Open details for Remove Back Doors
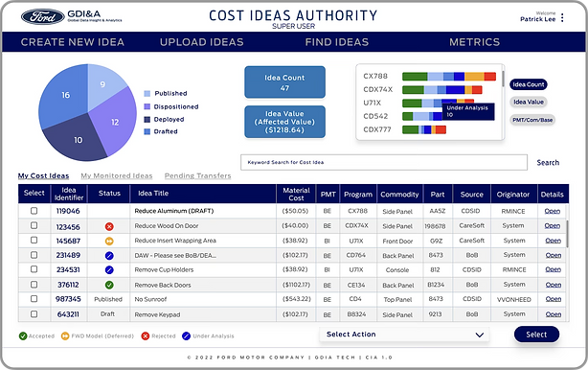588x370 pixels. (x=554, y=285)
